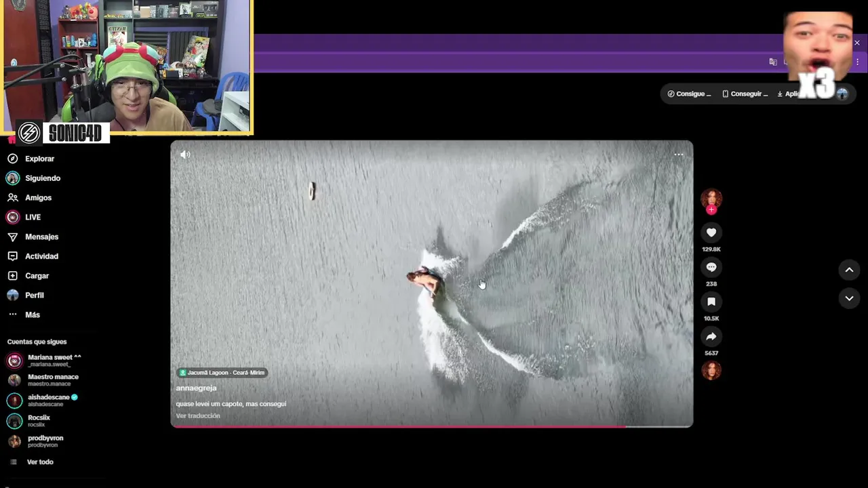Screen dimensions: 868x488
Task: Open the creator avatar beside the video
Action: click(x=711, y=198)
